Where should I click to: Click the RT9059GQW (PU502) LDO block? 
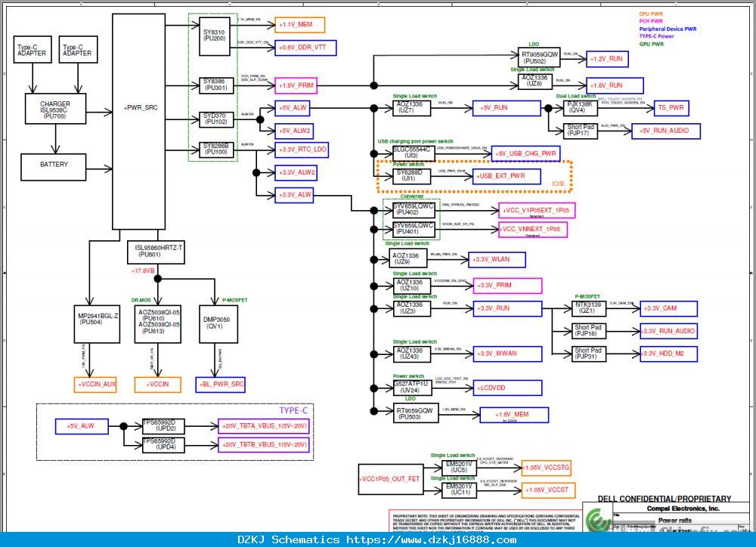pos(538,57)
